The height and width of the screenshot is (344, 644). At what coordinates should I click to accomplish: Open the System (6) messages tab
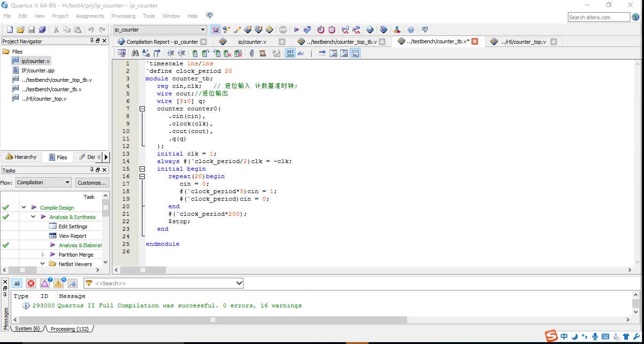coord(27,328)
